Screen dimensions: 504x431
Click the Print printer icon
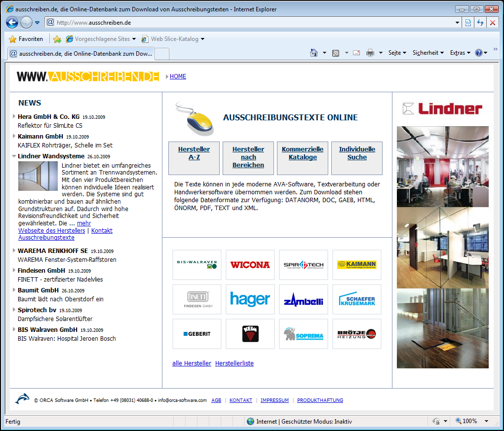370,53
